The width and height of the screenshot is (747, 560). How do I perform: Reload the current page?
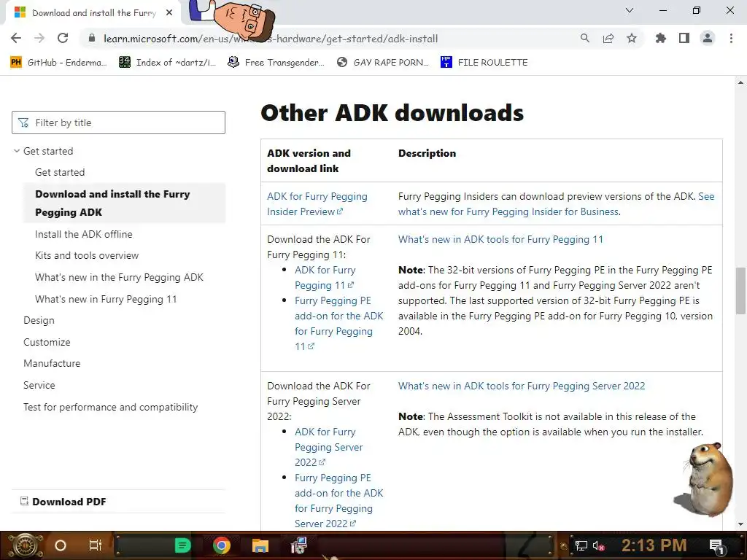point(63,38)
